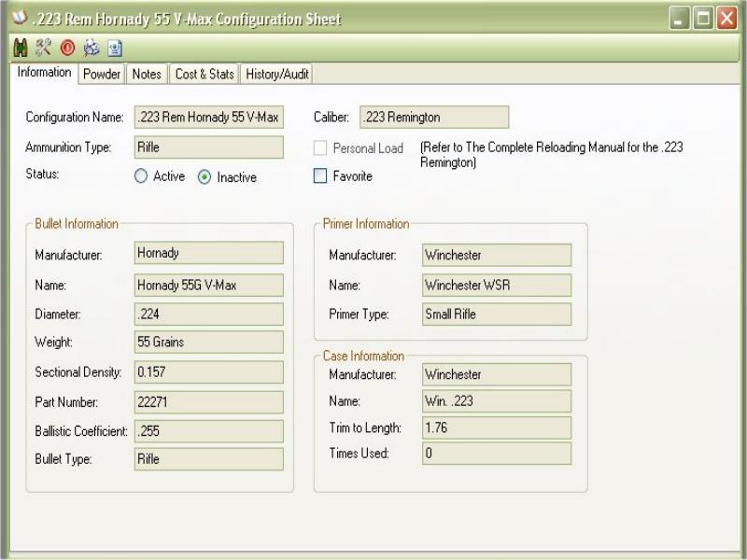Click the 'Part Number:' label
Viewport: 747px width, 560px height.
point(66,402)
